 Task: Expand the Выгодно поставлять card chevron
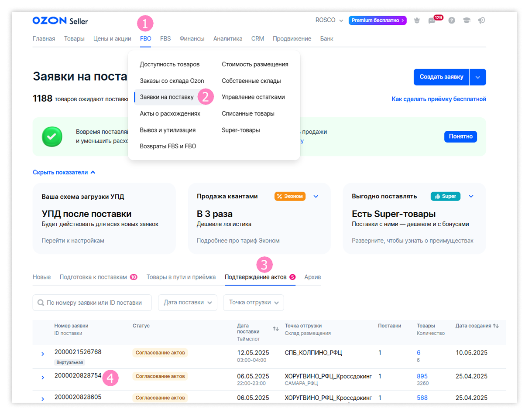pyautogui.click(x=471, y=196)
